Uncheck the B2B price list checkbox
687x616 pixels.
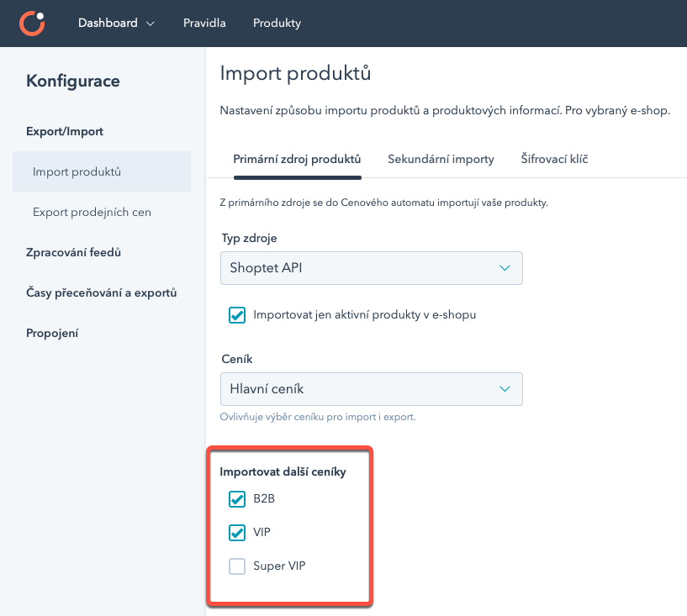click(237, 499)
